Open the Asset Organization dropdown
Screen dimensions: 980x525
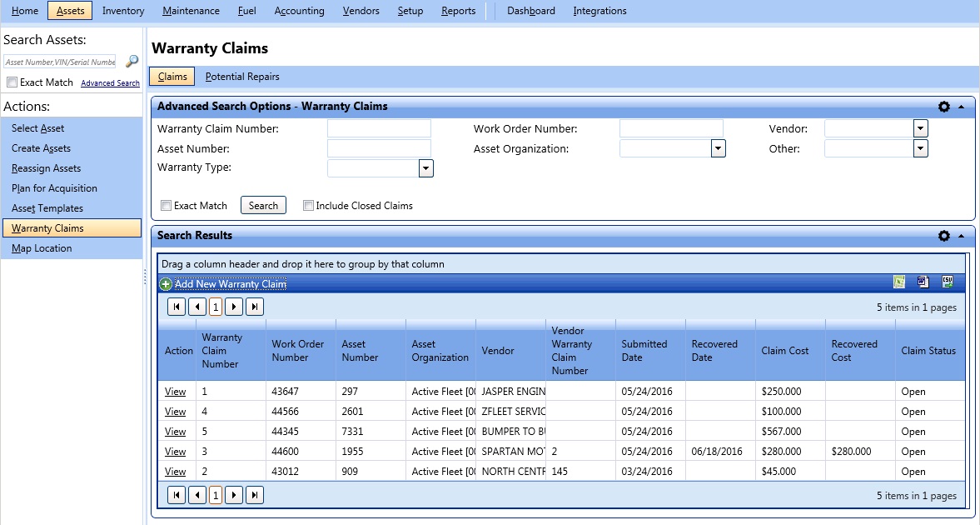point(718,148)
